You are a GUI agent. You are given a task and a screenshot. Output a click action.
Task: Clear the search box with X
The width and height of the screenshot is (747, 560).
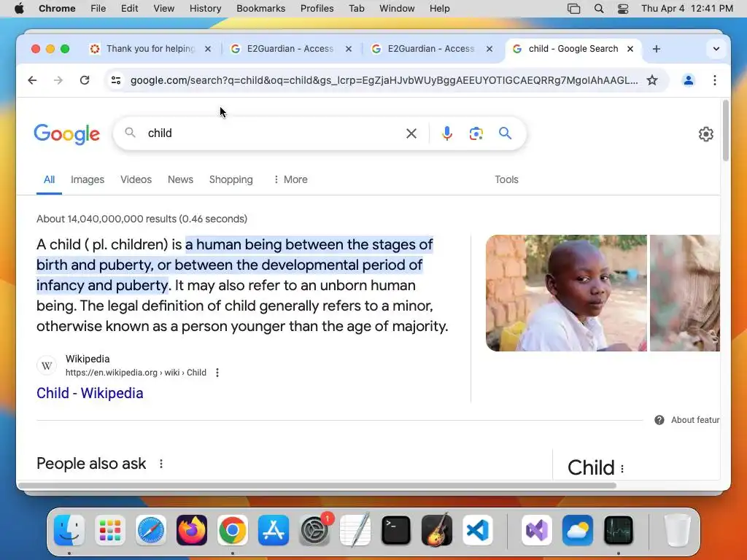(411, 133)
